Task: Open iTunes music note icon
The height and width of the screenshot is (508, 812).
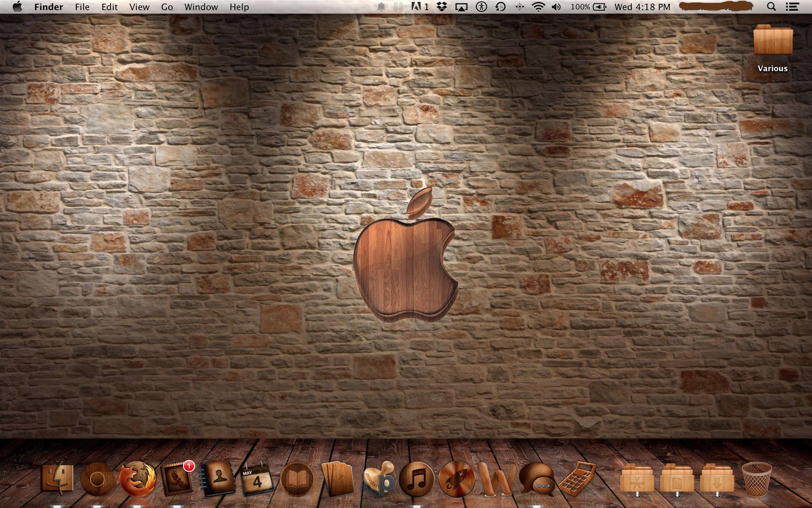Action: [x=417, y=479]
